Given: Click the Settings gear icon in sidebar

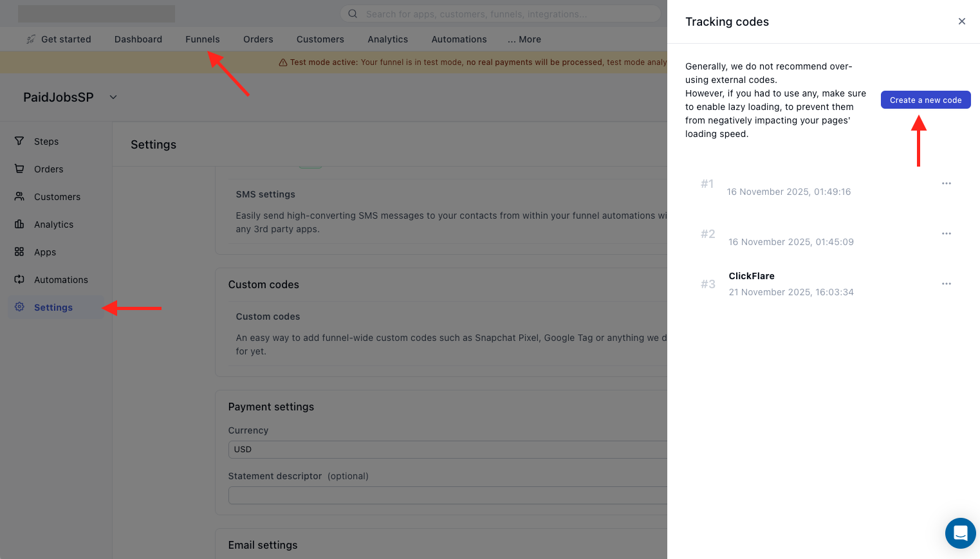Looking at the screenshot, I should click(x=19, y=307).
